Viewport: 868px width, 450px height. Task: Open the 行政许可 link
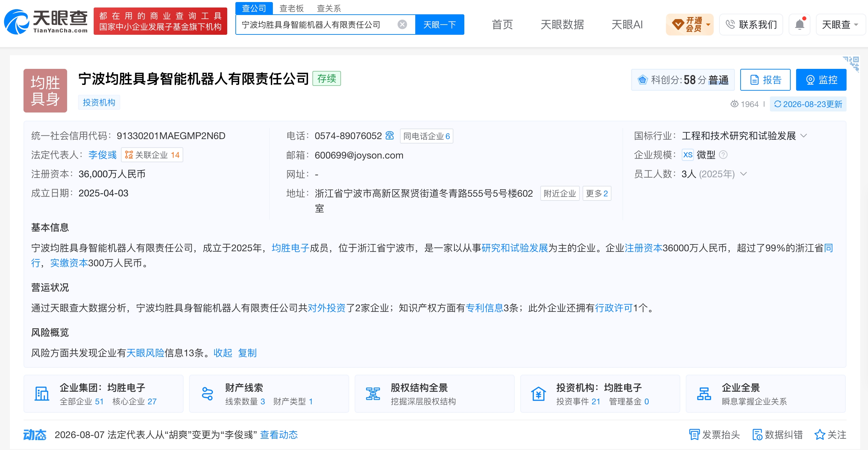[614, 308]
